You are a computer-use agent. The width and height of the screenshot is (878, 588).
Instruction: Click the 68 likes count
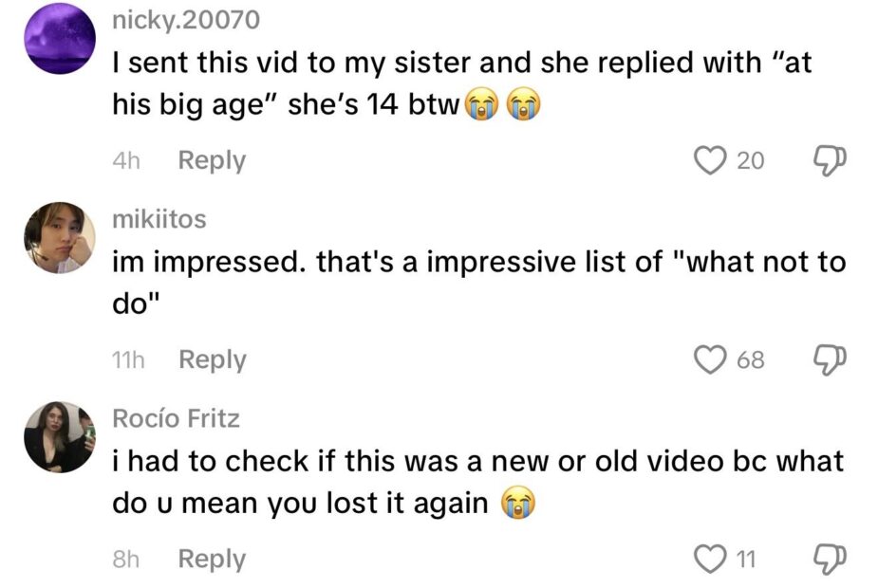750,360
